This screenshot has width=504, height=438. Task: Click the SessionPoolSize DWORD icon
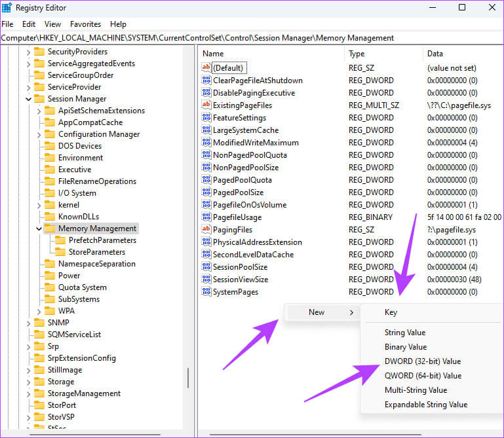pos(206,267)
